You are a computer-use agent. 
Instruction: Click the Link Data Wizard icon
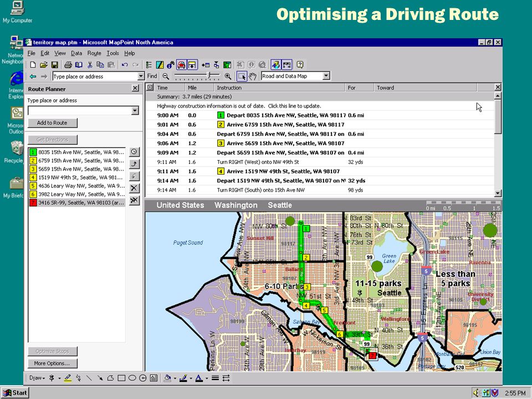[x=217, y=65]
